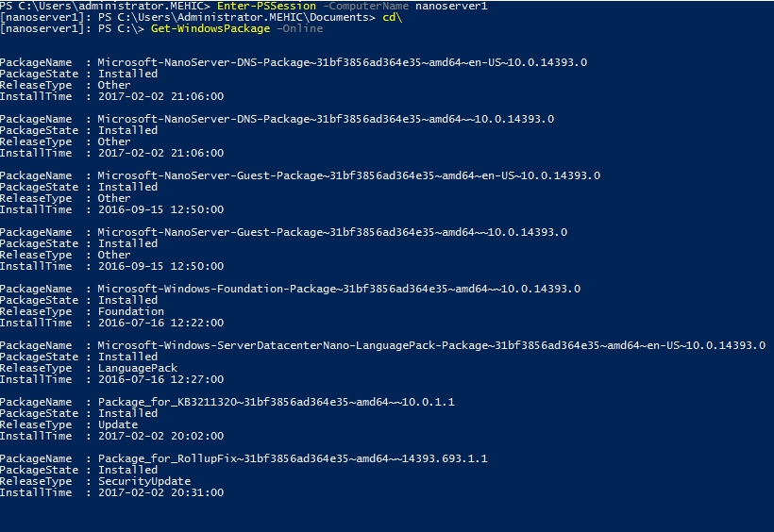Click the ServerDatacenterNano-LanguagePack package name

[431, 346]
